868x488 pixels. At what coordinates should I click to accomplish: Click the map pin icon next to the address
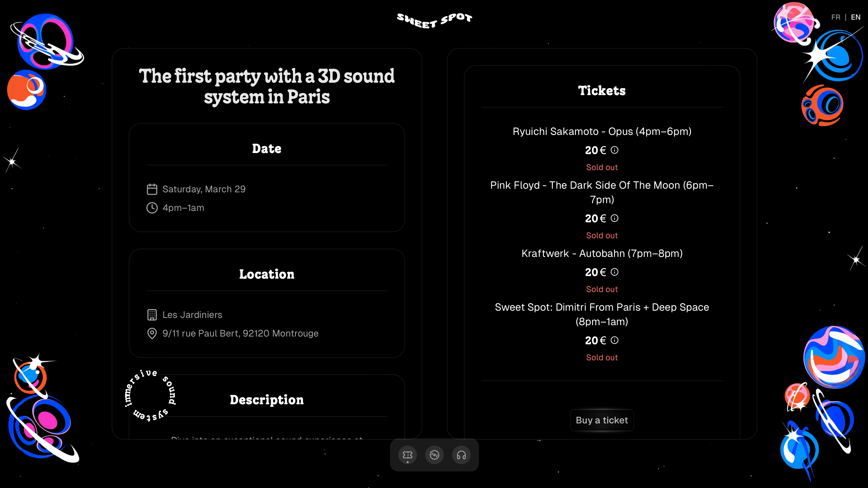152,333
